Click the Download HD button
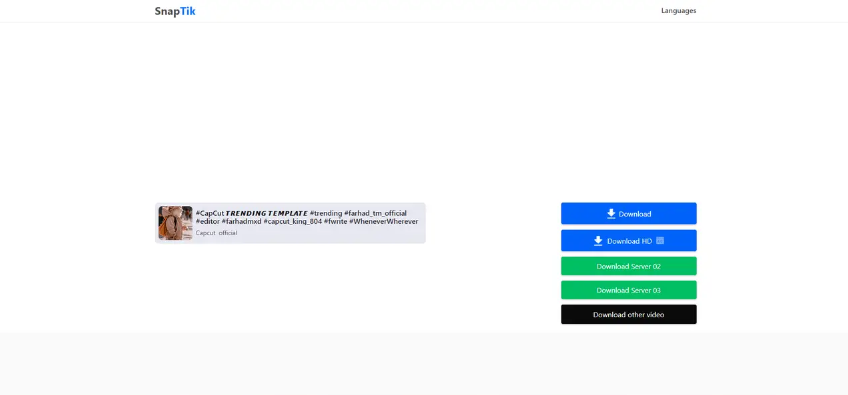The height and width of the screenshot is (395, 848). (x=628, y=241)
